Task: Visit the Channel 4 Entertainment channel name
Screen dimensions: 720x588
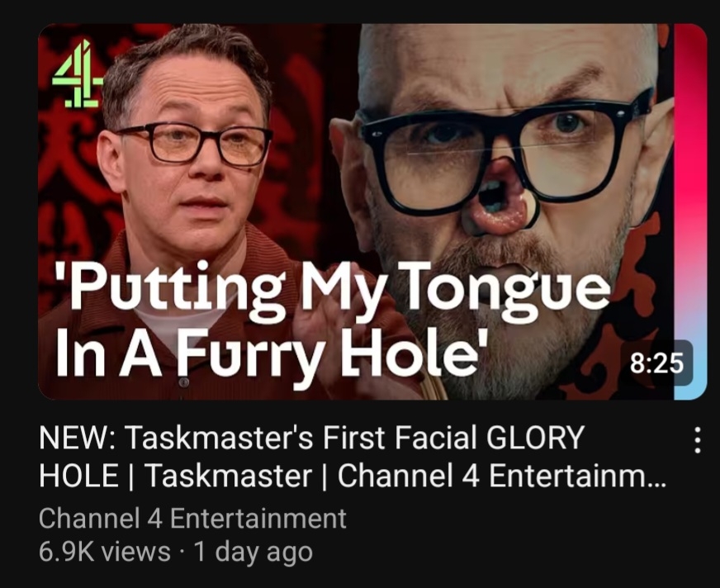Action: (x=192, y=519)
